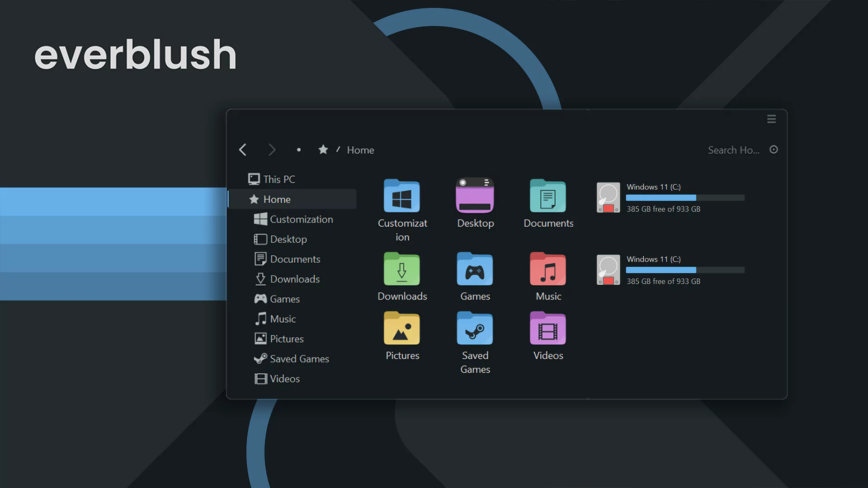The width and height of the screenshot is (868, 488).
Task: Open the red Music folder icon
Action: (x=547, y=269)
